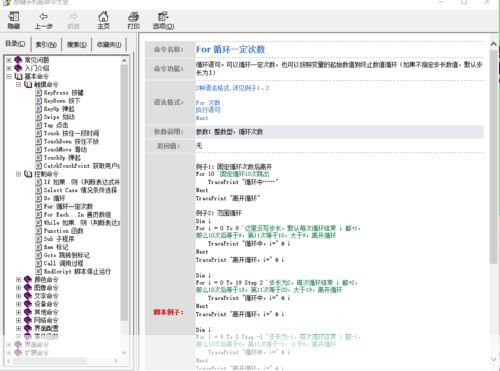Expand the 颜色命令 tree node
Screen dimensions: 500x371
(x=19, y=280)
